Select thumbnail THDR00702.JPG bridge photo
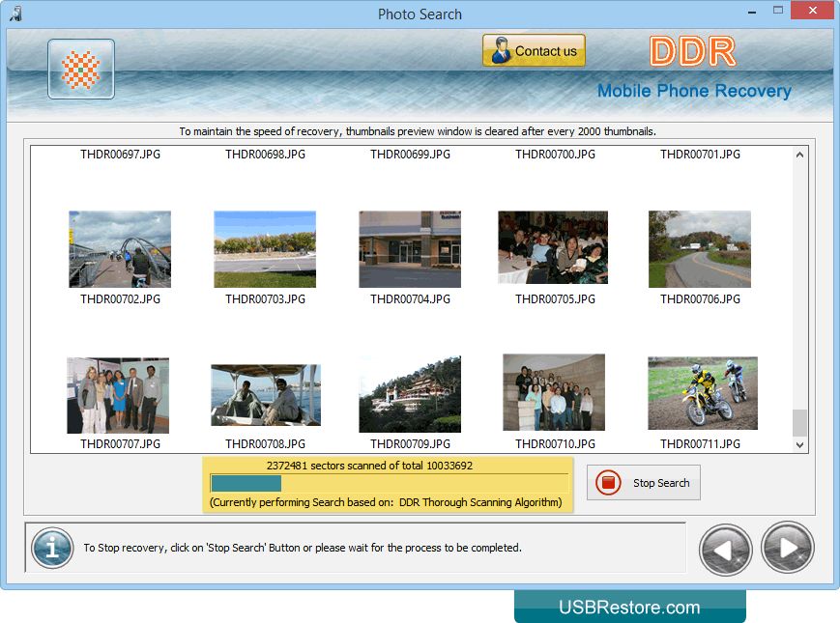Image resolution: width=840 pixels, height=623 pixels. (120, 249)
